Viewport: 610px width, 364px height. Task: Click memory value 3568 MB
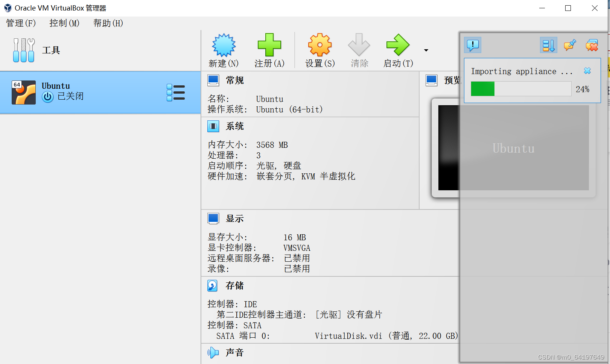(x=272, y=145)
